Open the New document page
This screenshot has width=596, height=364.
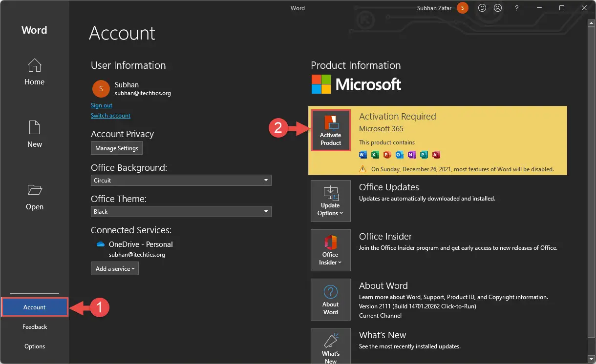(34, 134)
